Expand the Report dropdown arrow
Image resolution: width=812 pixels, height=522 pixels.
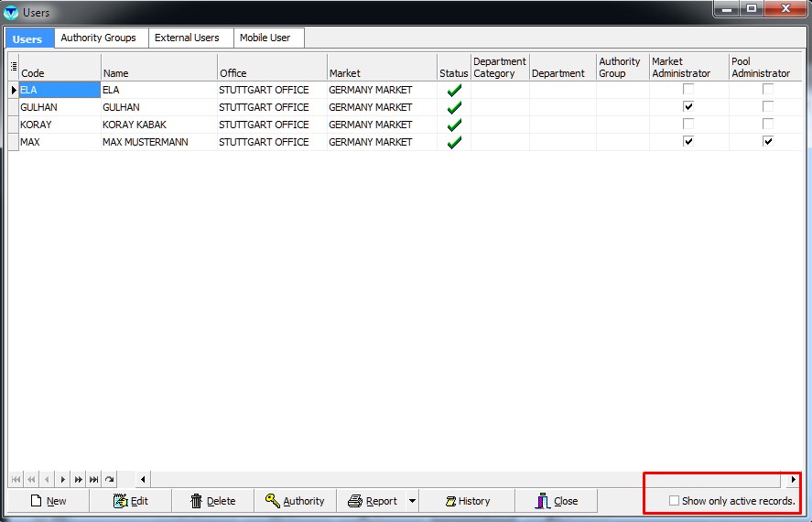point(412,501)
